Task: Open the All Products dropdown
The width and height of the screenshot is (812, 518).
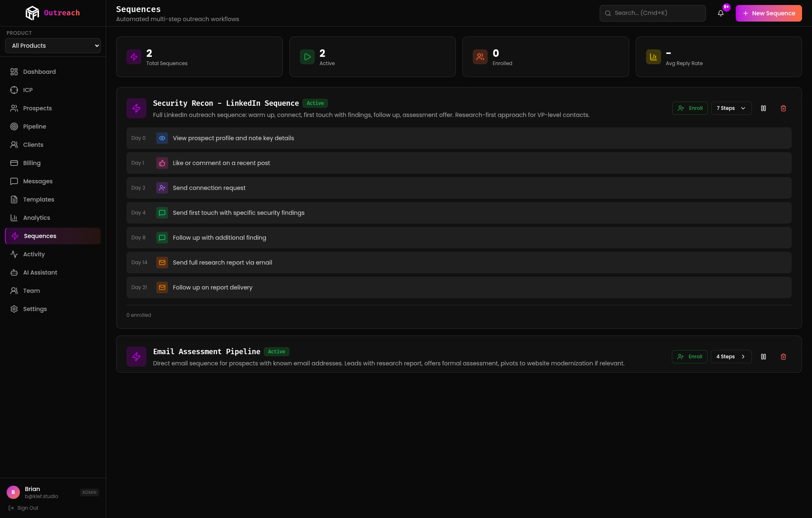Action: [53, 46]
